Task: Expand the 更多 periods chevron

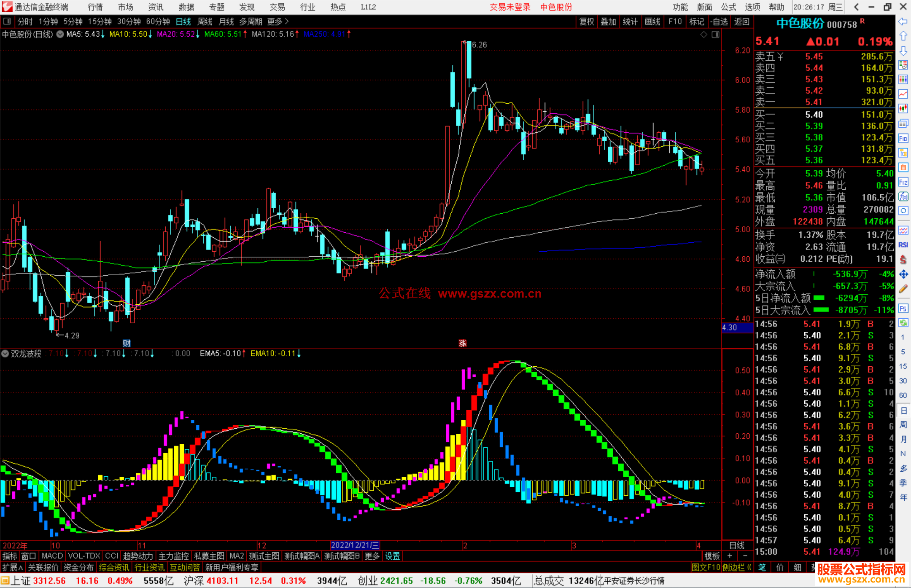Action: click(x=287, y=21)
